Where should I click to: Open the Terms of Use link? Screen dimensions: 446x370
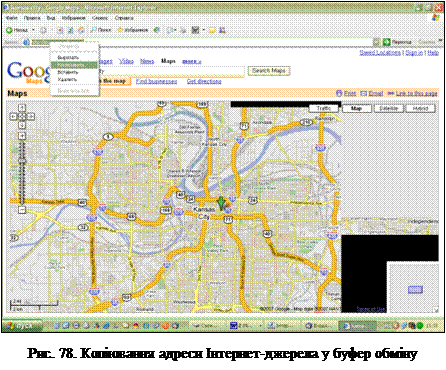(371, 309)
